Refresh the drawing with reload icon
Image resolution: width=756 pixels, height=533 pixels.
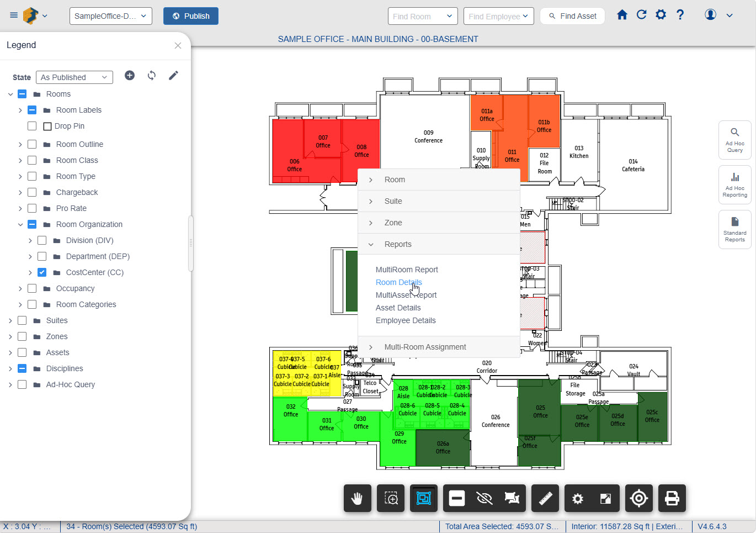click(641, 15)
